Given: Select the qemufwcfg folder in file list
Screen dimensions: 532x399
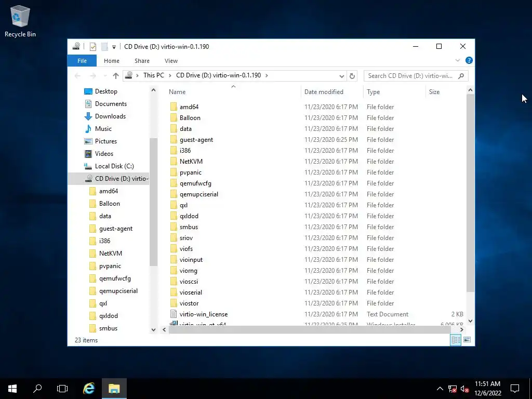Looking at the screenshot, I should tap(195, 183).
